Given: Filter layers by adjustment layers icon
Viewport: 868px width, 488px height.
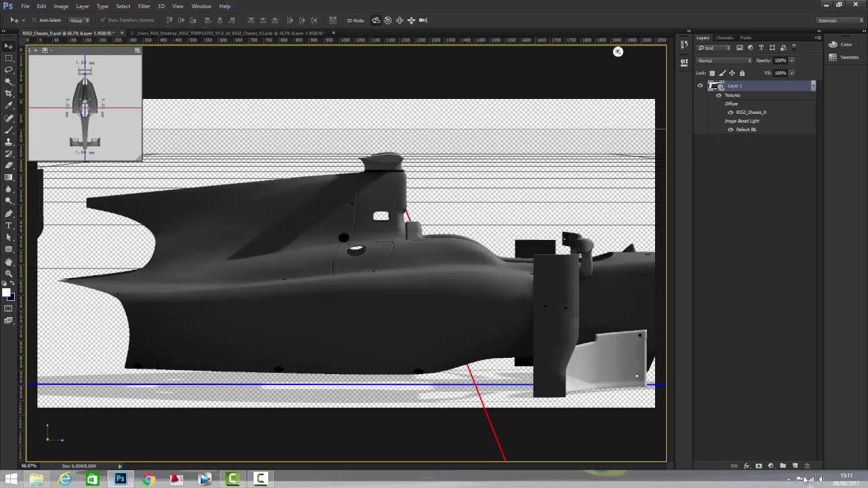Looking at the screenshot, I should [750, 47].
